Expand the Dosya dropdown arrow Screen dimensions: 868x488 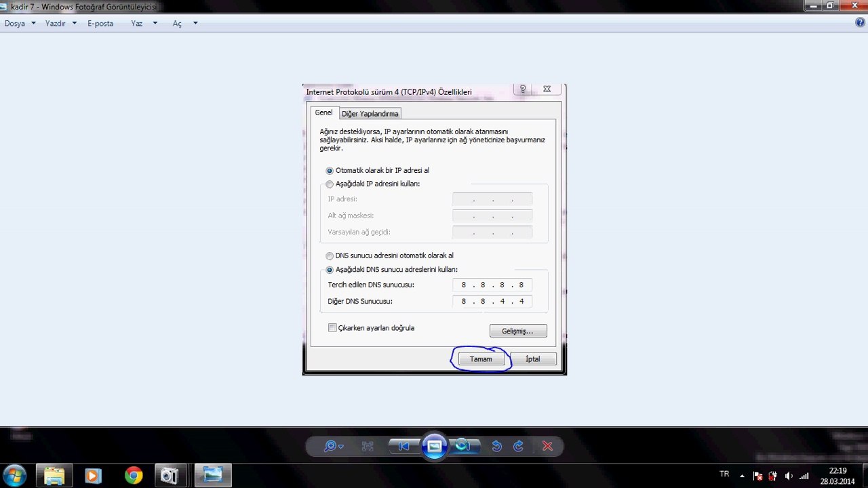tap(33, 23)
